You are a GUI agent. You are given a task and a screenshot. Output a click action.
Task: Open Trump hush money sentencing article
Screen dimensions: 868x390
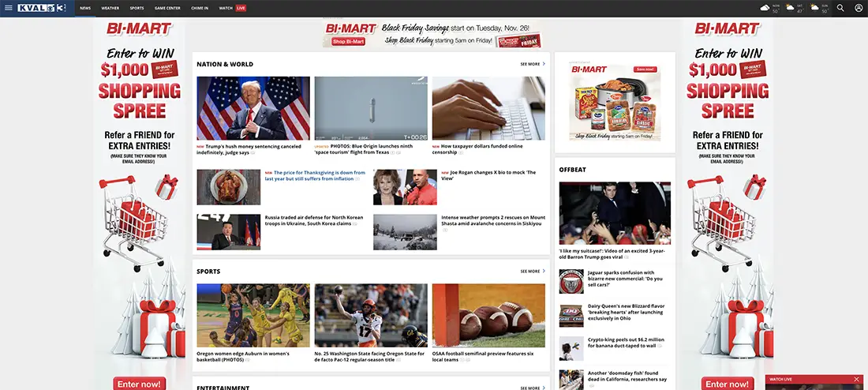[x=249, y=149]
